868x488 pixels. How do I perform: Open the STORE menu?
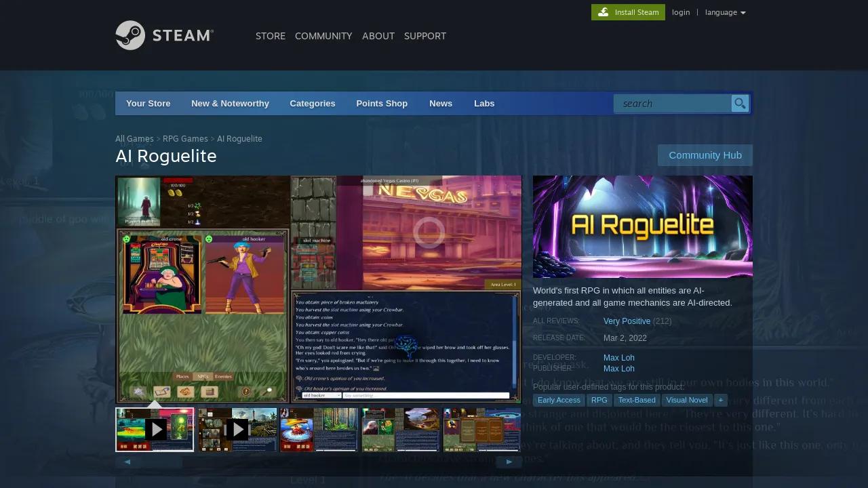271,36
